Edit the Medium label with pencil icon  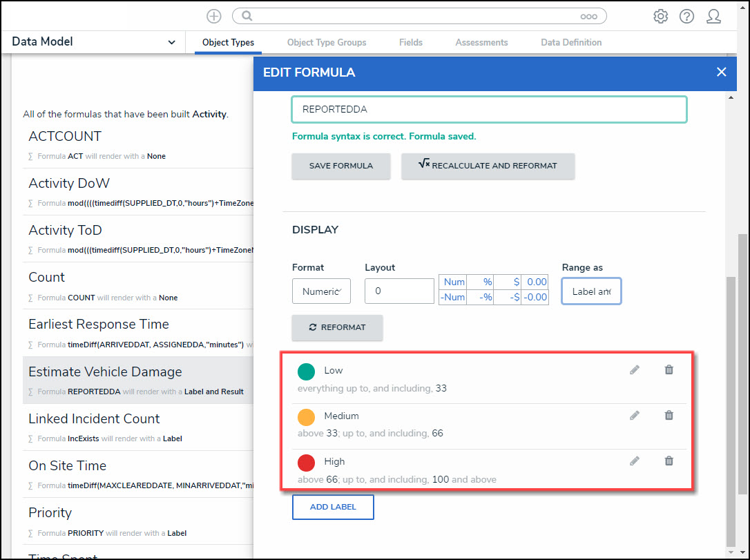pyautogui.click(x=635, y=416)
